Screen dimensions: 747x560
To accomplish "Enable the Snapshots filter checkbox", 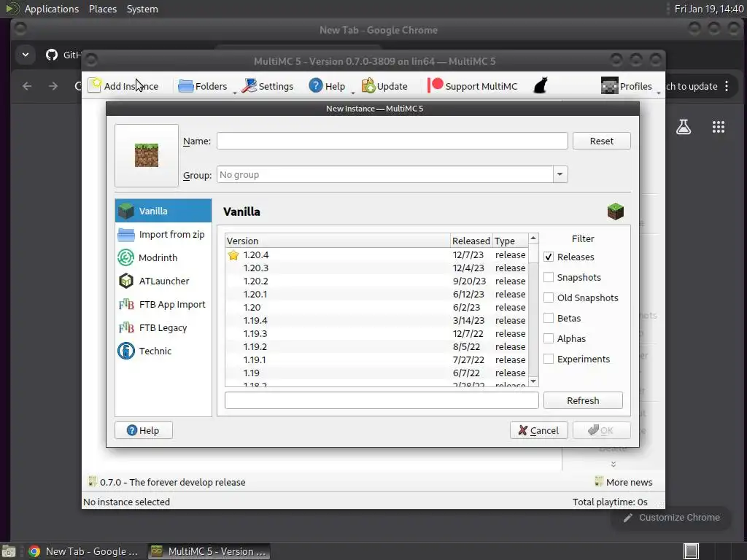I will tap(549, 277).
